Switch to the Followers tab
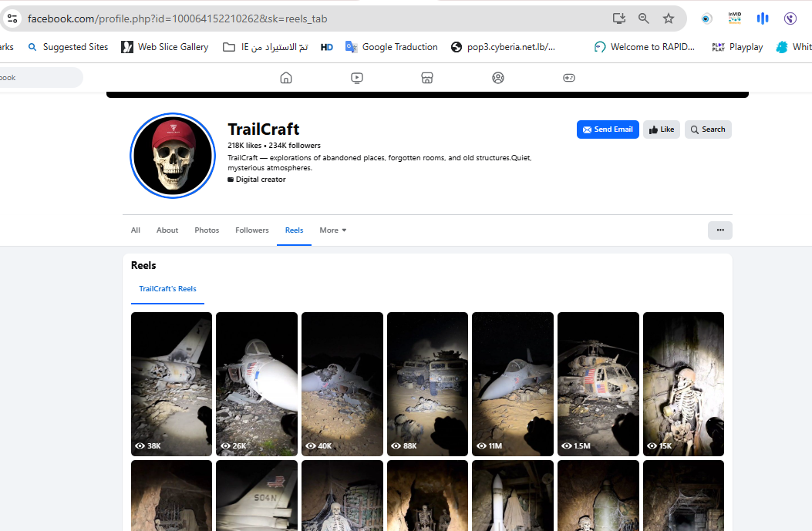The image size is (812, 531). click(x=252, y=230)
